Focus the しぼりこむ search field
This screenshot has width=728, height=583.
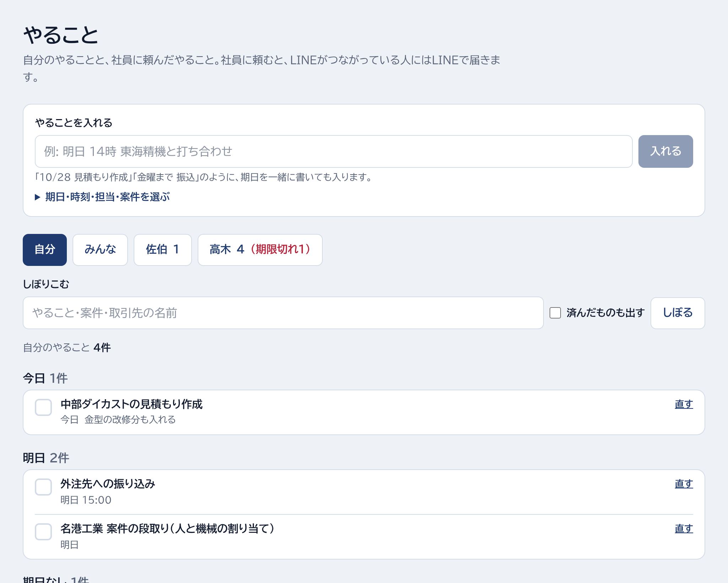click(283, 313)
